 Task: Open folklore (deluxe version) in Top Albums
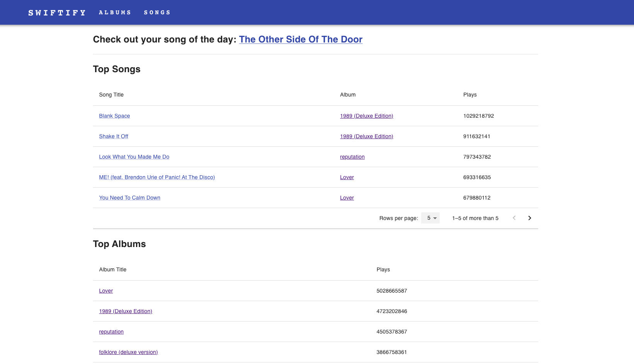pos(128,352)
